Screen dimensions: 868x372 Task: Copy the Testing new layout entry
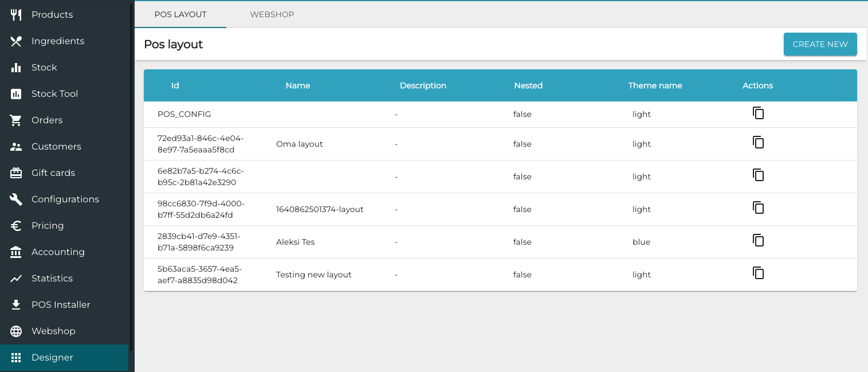click(758, 273)
